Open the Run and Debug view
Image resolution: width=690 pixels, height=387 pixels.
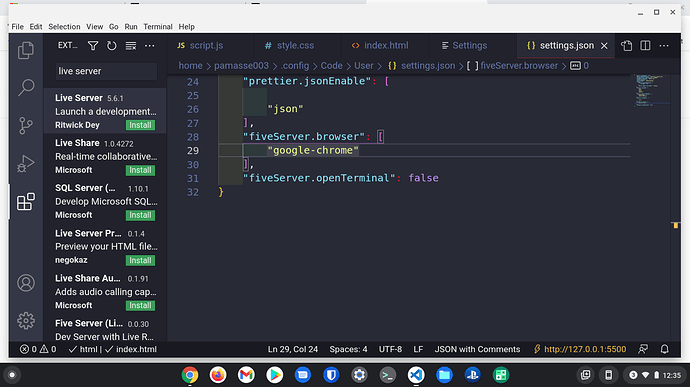click(x=26, y=163)
